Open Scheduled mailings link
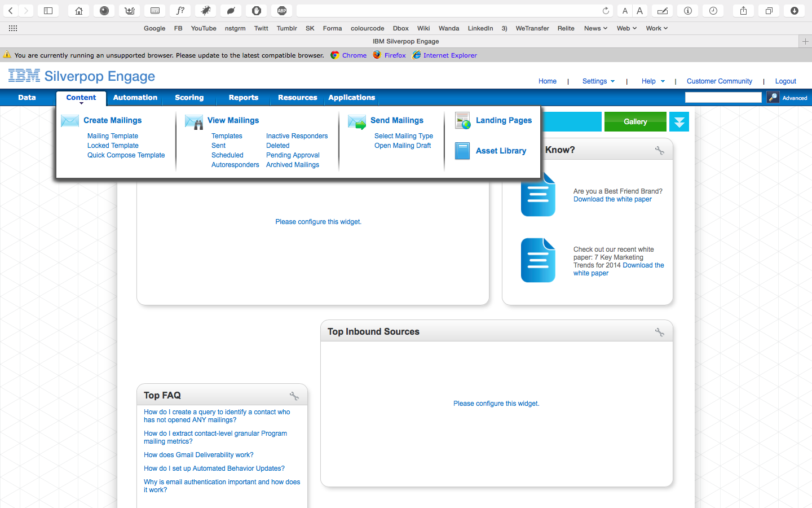The height and width of the screenshot is (508, 812). [227, 155]
